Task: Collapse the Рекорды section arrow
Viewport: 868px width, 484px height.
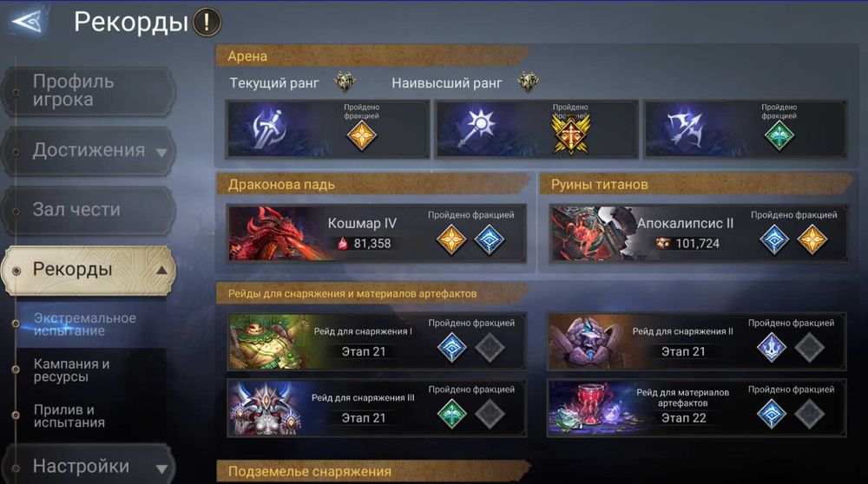Action: pos(161,270)
